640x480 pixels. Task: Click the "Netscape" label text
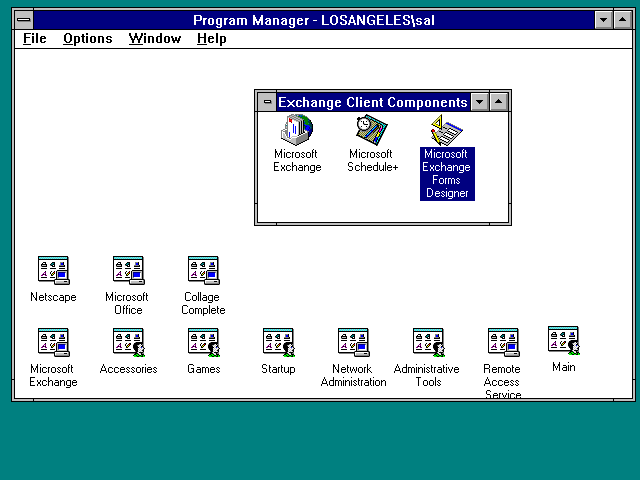coord(53,297)
